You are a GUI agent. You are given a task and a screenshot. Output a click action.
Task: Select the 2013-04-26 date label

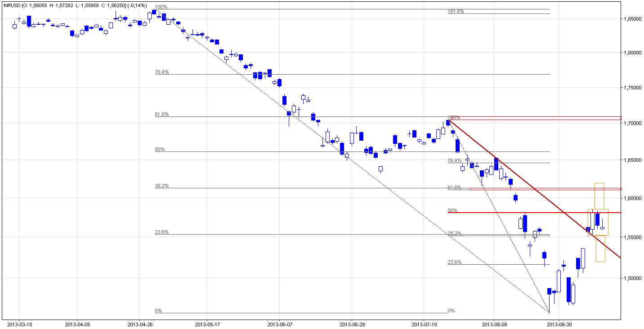point(140,324)
